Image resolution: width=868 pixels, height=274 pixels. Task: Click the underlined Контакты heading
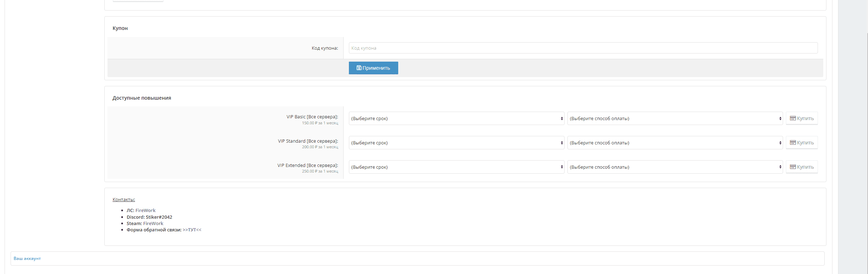(x=124, y=200)
